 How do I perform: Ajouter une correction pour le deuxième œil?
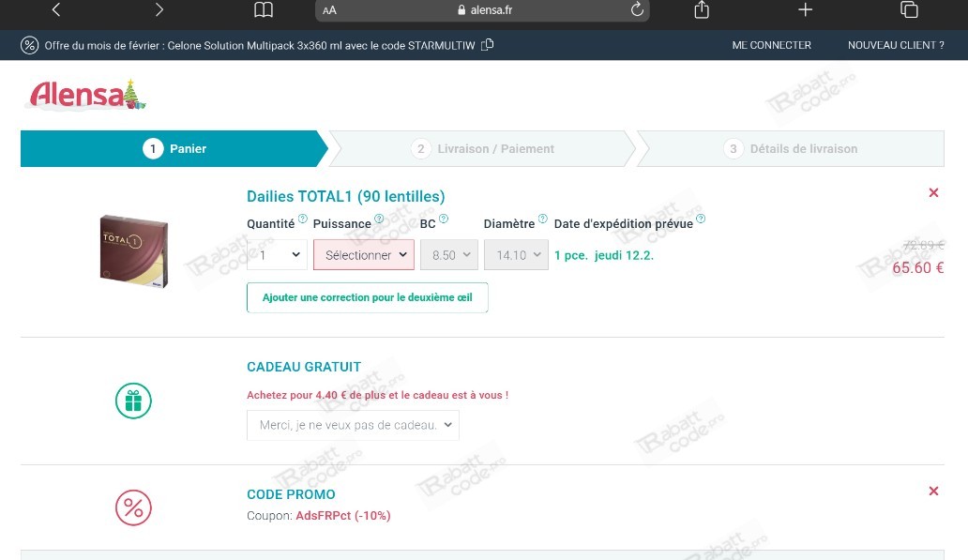click(368, 297)
